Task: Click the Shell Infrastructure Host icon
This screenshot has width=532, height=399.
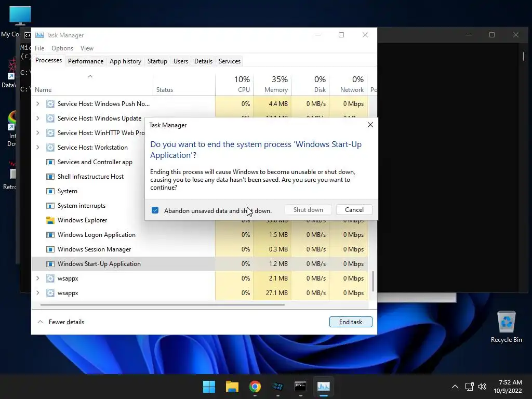Action: pyautogui.click(x=50, y=177)
